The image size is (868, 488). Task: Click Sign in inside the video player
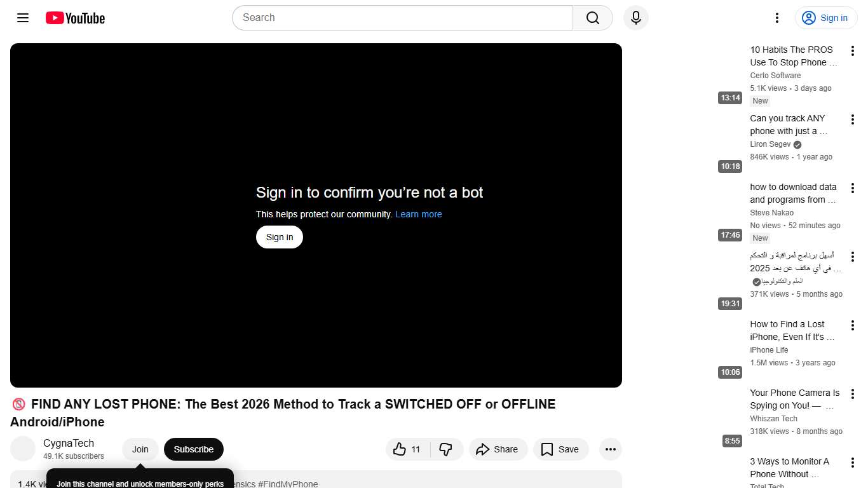pyautogui.click(x=279, y=236)
